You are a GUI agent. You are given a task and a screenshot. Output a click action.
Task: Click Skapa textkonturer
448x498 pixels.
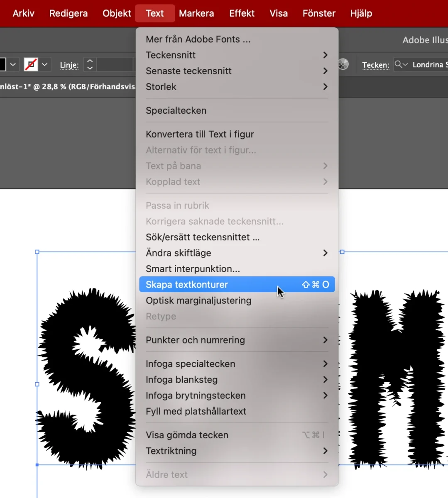pos(237,284)
